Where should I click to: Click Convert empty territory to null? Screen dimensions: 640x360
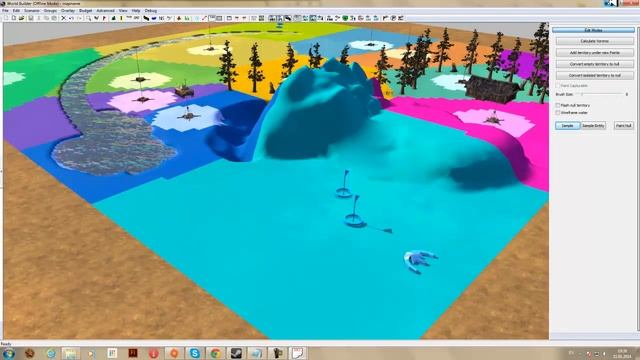594,64
